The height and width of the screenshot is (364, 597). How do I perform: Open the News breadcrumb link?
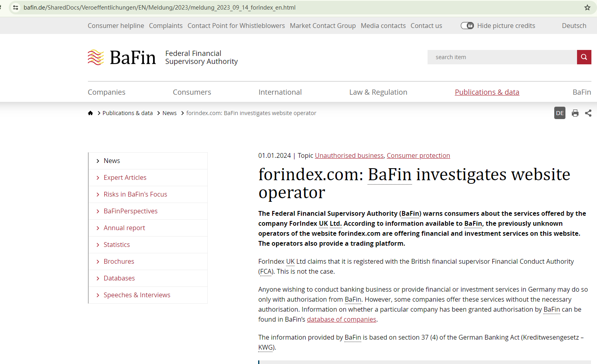tap(169, 113)
